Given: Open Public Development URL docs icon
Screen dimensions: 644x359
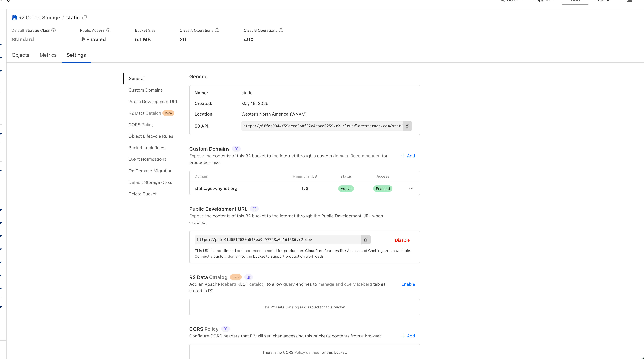Looking at the screenshot, I should [254, 209].
